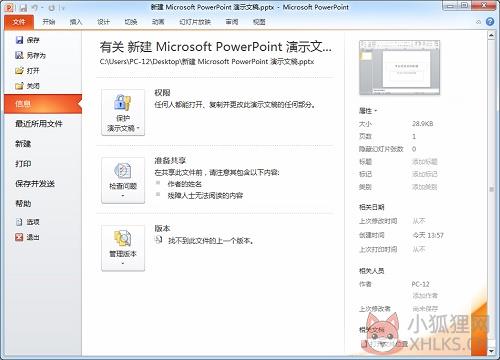Click the Prepare for Sharing (准备共享) heading

(x=170, y=161)
